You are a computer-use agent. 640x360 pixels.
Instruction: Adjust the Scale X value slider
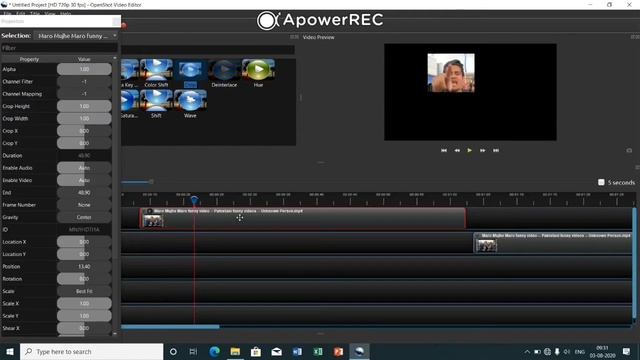tap(84, 303)
